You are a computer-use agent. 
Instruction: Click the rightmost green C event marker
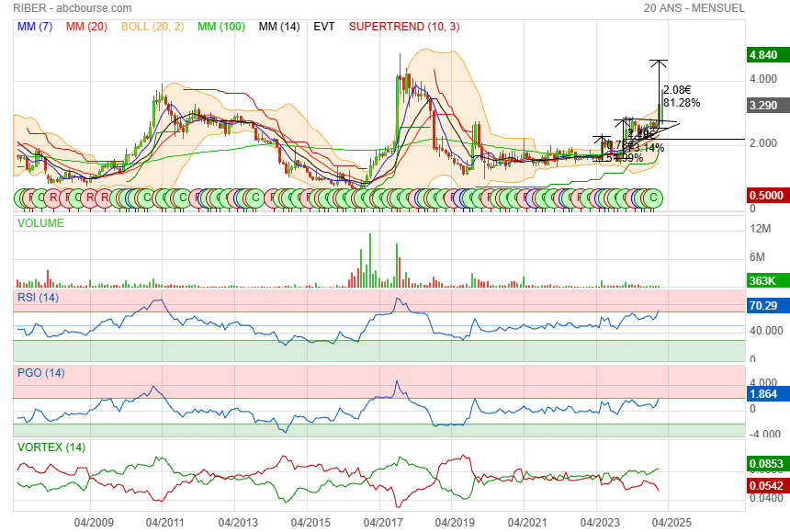tap(653, 198)
